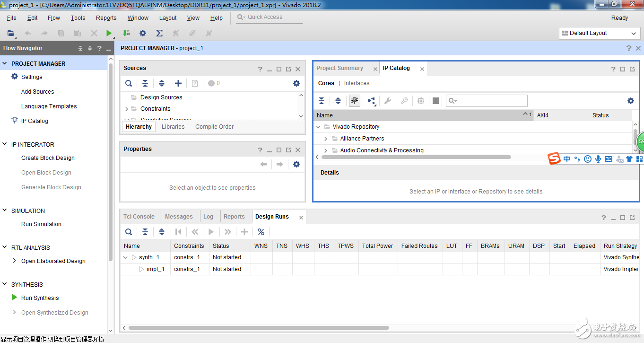Image resolution: width=644 pixels, height=343 pixels.
Task: Open Settings gear in main toolbar
Action: click(x=143, y=33)
